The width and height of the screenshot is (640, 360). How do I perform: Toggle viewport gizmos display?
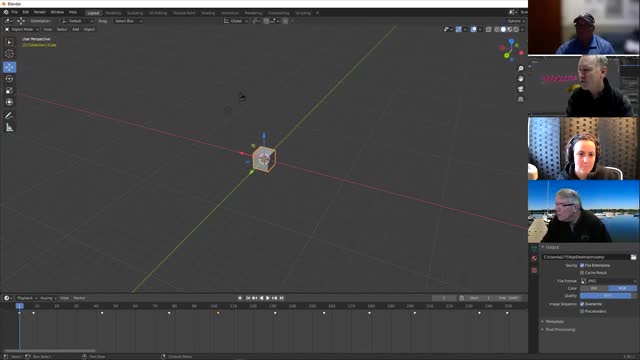(458, 29)
